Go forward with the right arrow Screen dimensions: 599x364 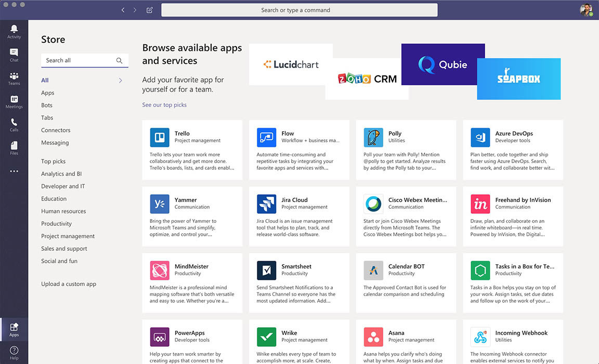click(x=135, y=10)
